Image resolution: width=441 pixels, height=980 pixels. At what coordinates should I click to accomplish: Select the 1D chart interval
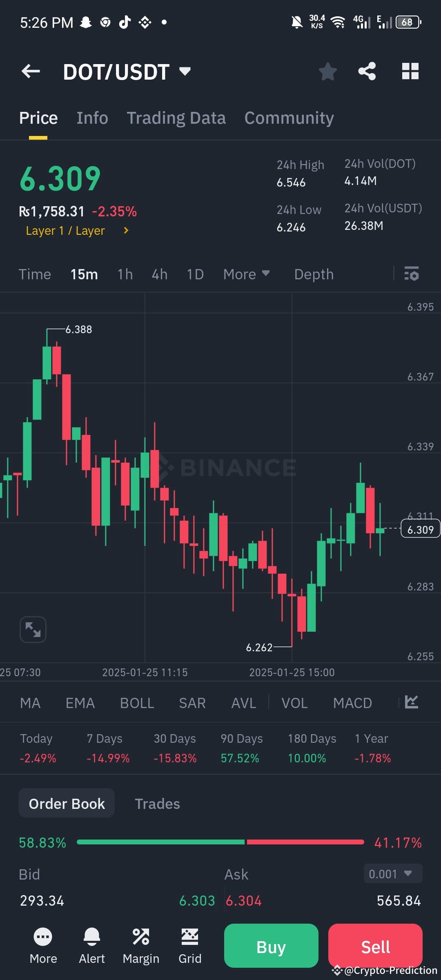(195, 274)
